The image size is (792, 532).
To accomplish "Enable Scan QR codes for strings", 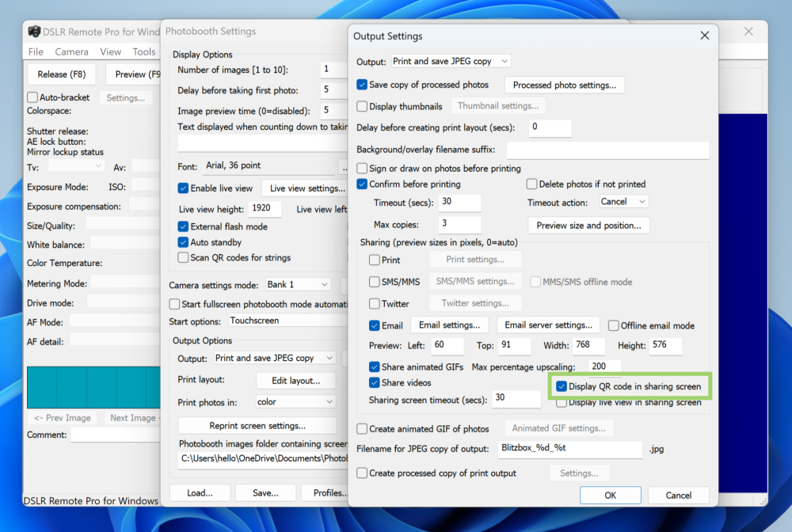I will (x=183, y=257).
